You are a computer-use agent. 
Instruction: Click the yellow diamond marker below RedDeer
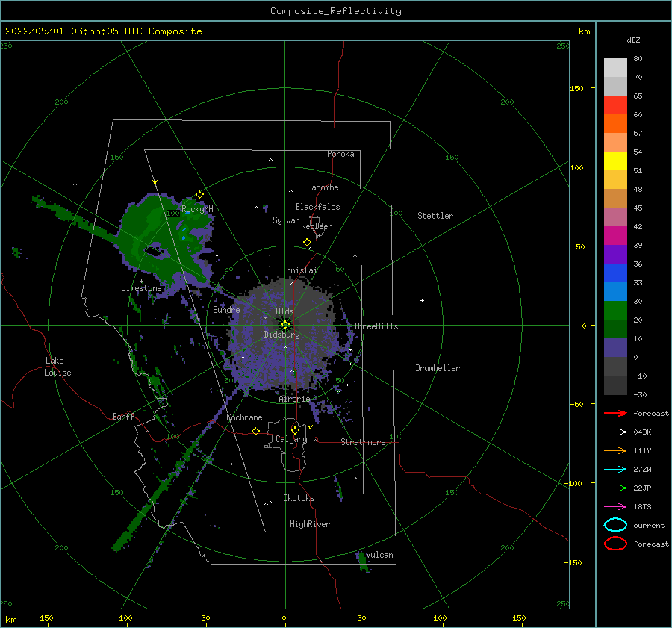[308, 243]
